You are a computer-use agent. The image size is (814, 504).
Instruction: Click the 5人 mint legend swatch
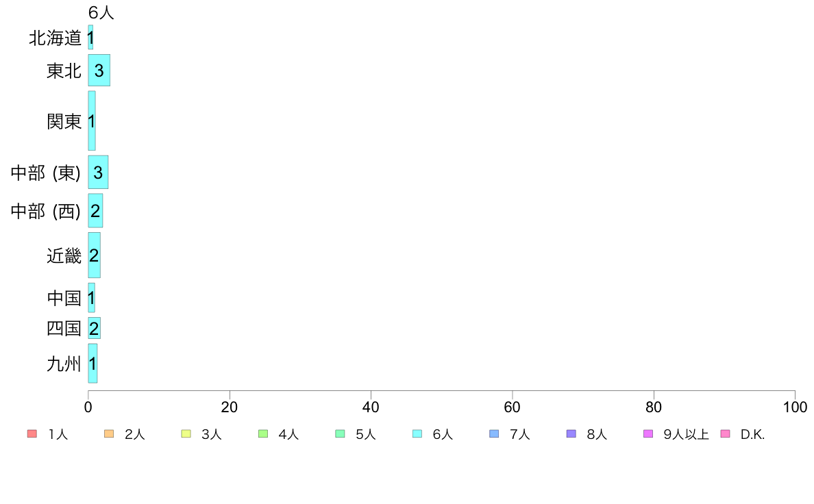coord(340,434)
